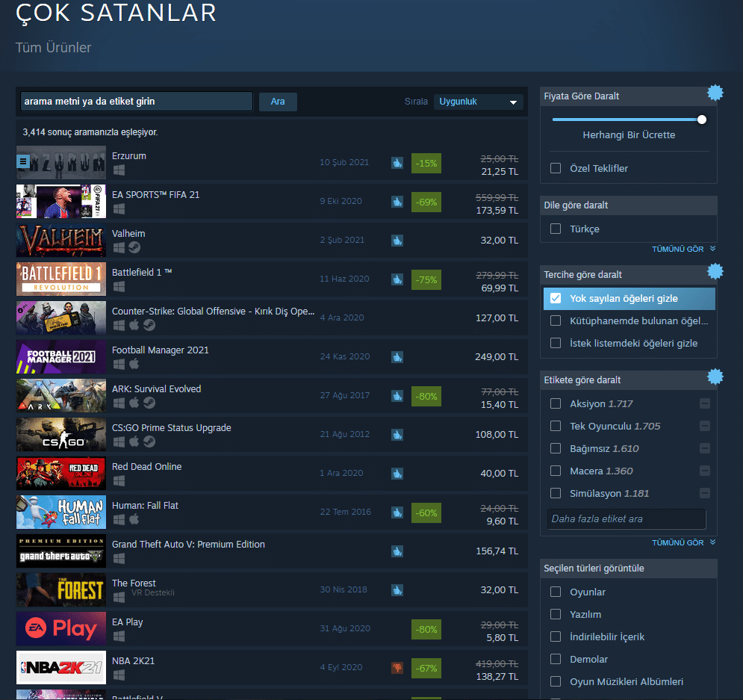
Task: Check the Tek Oyunculu tag filter
Action: point(556,426)
